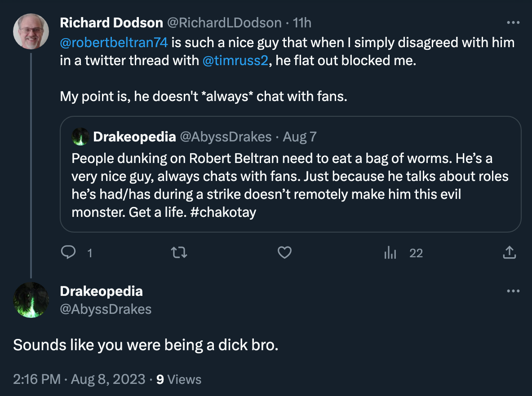View analytics bar chart icon showing 22
The height and width of the screenshot is (396, 532).
click(390, 253)
